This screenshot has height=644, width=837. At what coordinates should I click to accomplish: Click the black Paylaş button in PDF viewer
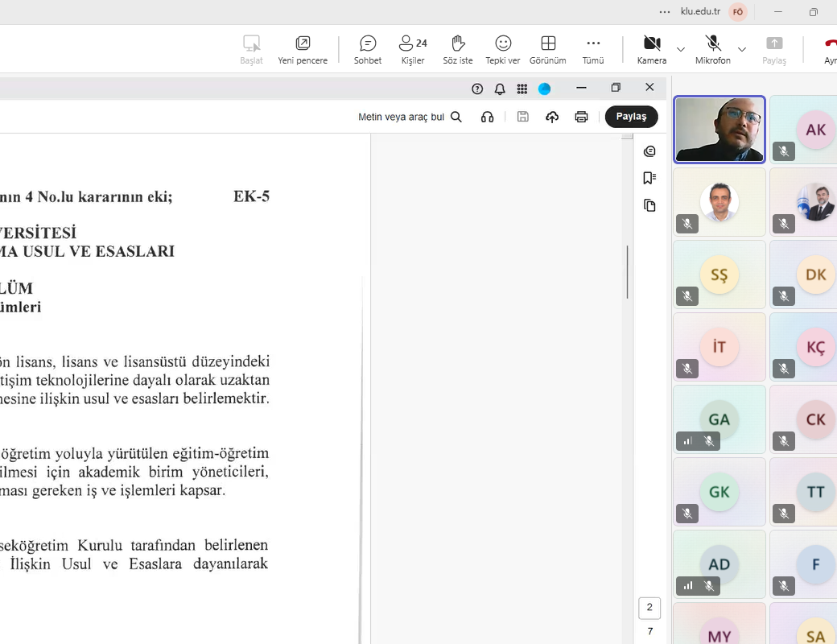(x=631, y=117)
